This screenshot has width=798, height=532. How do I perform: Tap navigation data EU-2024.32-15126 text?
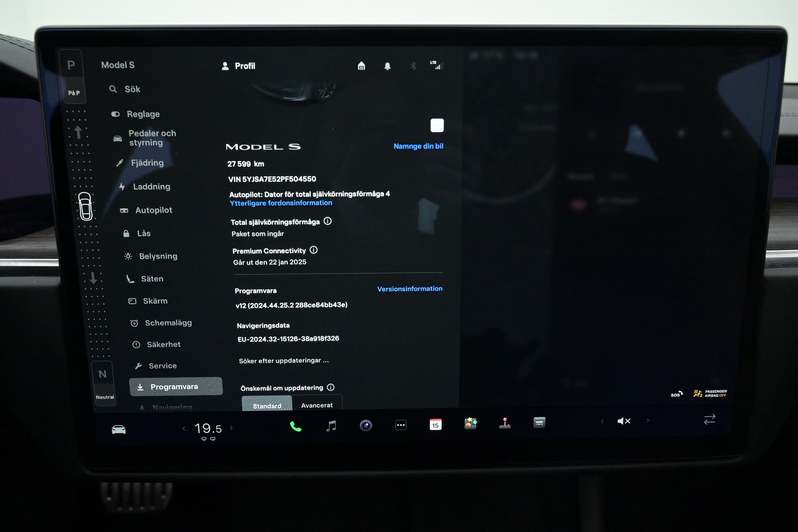(288, 339)
